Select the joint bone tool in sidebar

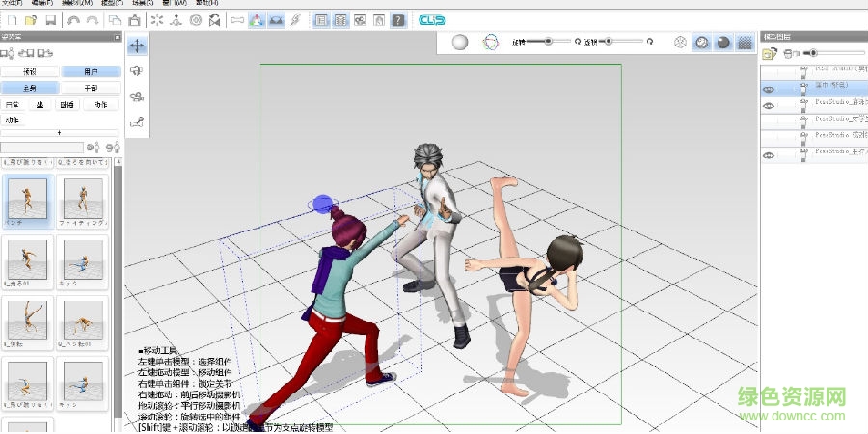tap(137, 122)
